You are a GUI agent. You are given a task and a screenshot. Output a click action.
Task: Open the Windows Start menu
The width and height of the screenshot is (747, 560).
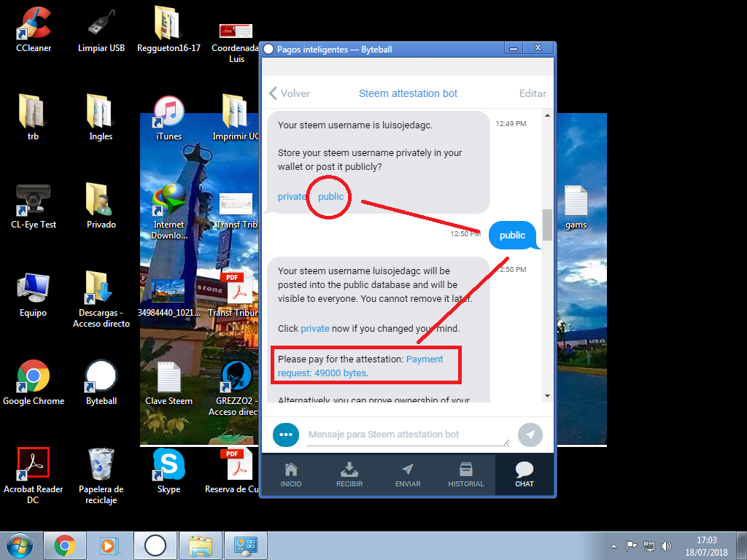[x=20, y=545]
